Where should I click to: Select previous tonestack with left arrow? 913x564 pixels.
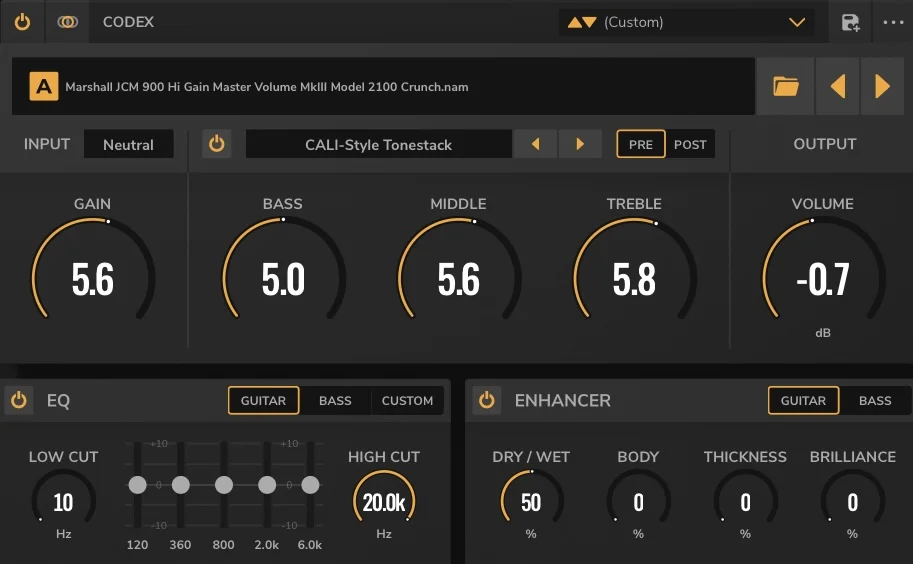[535, 144]
